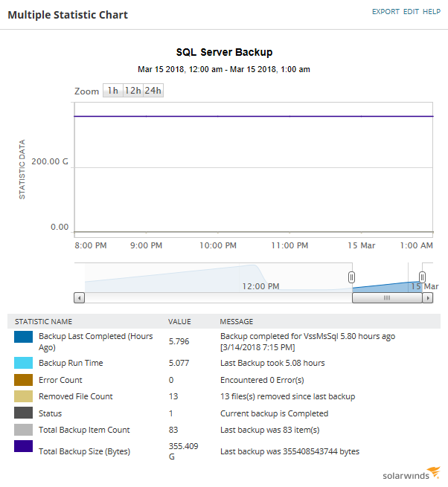Click the empty navigator scrollbar track
Image resolution: width=448 pixels, height=487 pixels.
(218, 298)
